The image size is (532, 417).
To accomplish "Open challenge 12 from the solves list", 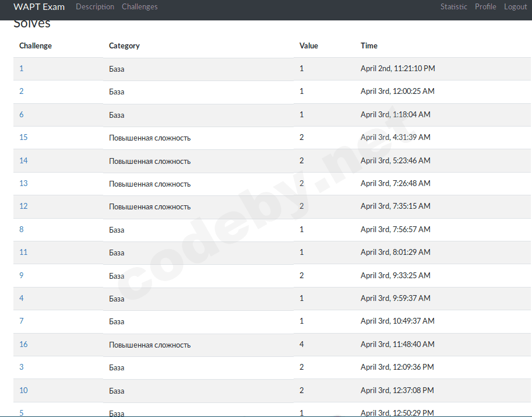I will coord(23,206).
